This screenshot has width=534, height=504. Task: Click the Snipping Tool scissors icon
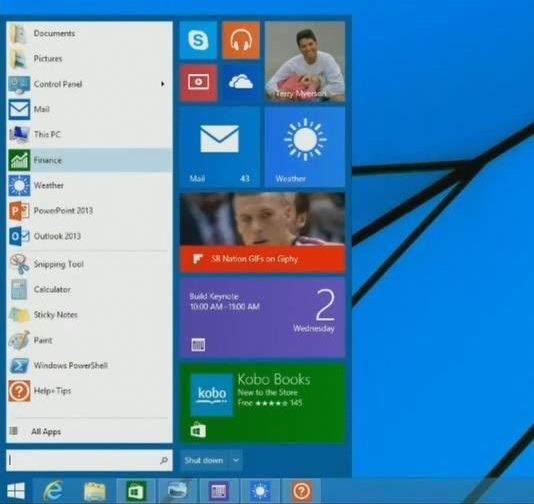point(19,264)
